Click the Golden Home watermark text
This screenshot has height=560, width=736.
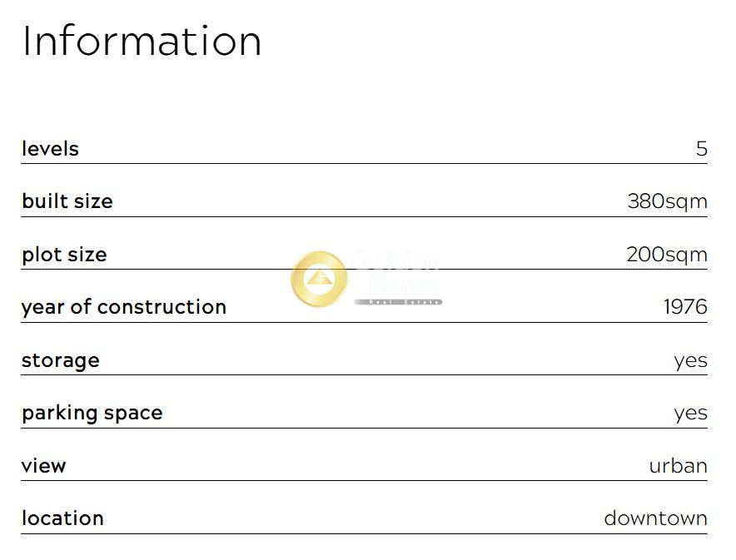coord(396,272)
